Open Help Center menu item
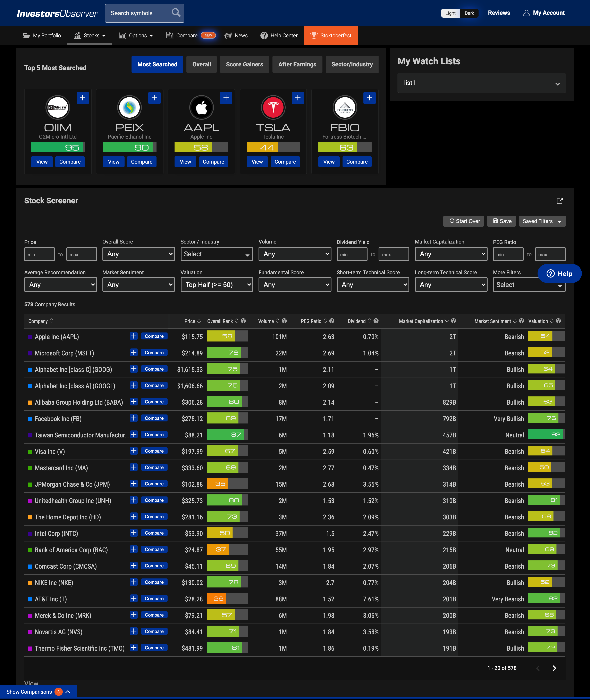The image size is (590, 700). [279, 35]
